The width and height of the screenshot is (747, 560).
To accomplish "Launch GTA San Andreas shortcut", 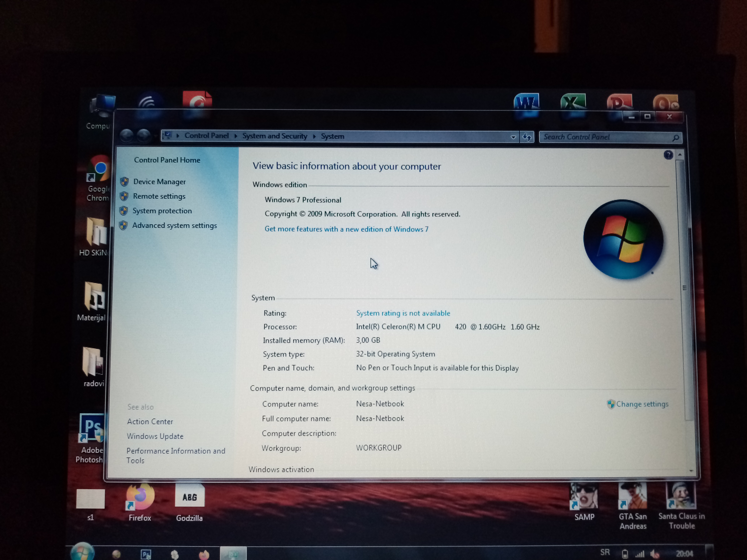I will [x=633, y=506].
